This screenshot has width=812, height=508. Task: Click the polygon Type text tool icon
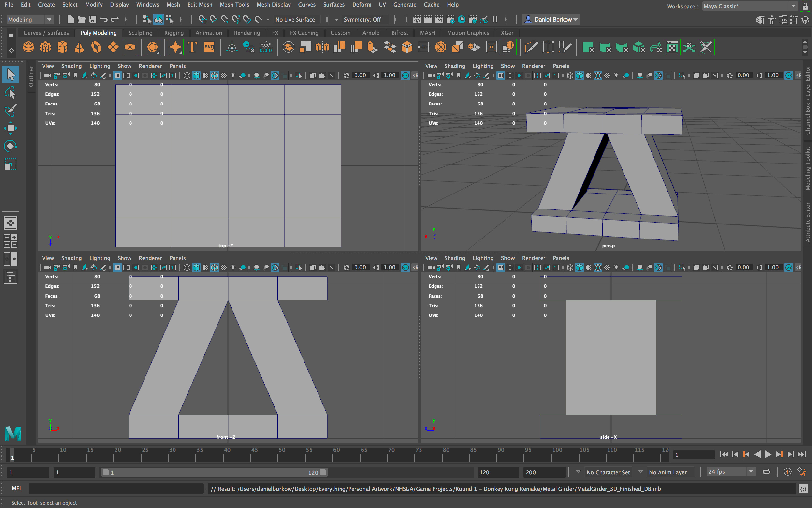[192, 47]
